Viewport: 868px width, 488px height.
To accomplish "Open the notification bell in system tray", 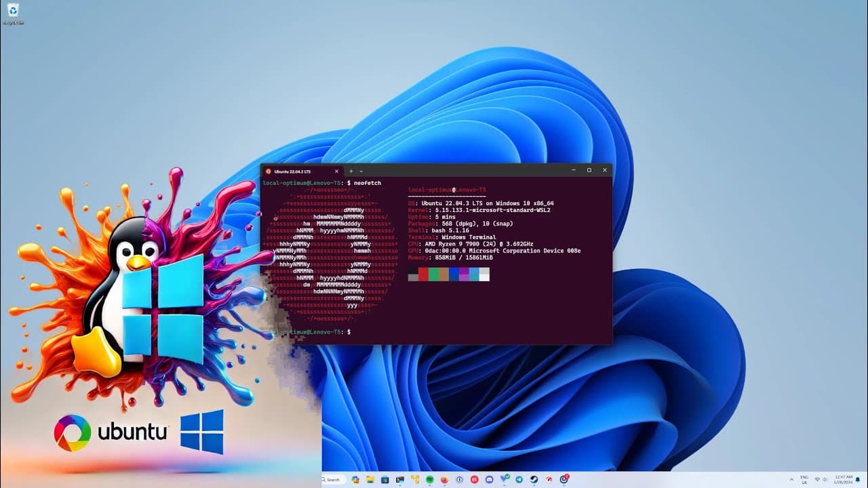I will 858,479.
